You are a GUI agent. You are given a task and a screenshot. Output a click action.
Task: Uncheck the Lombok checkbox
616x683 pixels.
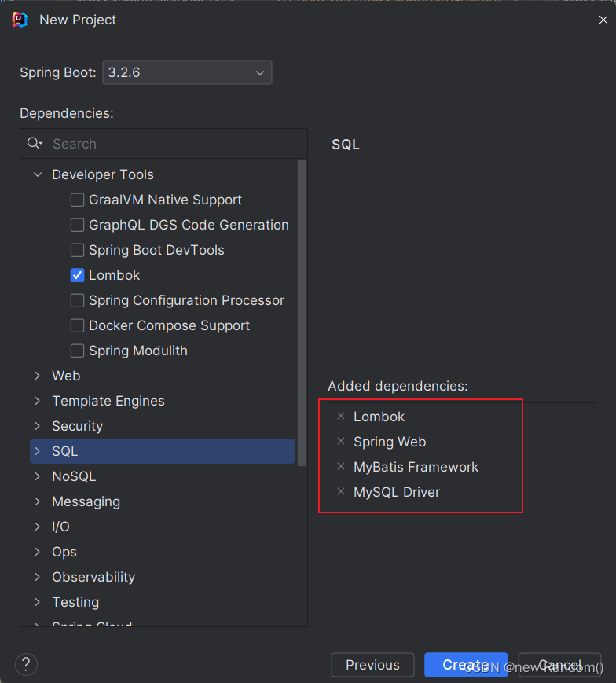pyautogui.click(x=77, y=275)
